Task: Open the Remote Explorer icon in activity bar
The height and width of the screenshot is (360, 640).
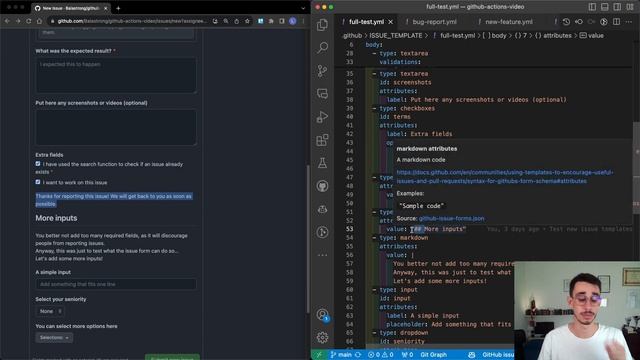Action: pos(322,94)
